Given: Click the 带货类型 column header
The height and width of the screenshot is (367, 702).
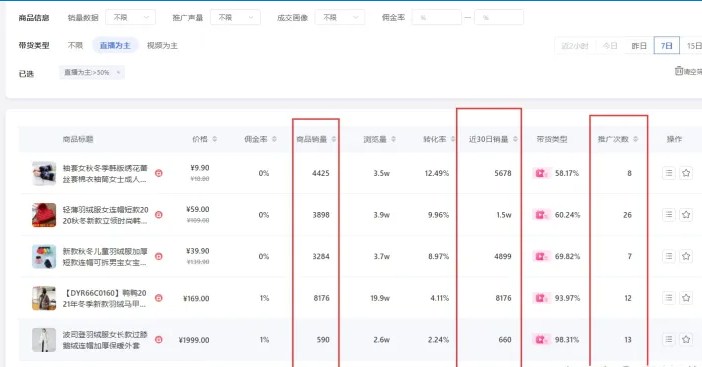Looking at the screenshot, I should tap(552, 139).
